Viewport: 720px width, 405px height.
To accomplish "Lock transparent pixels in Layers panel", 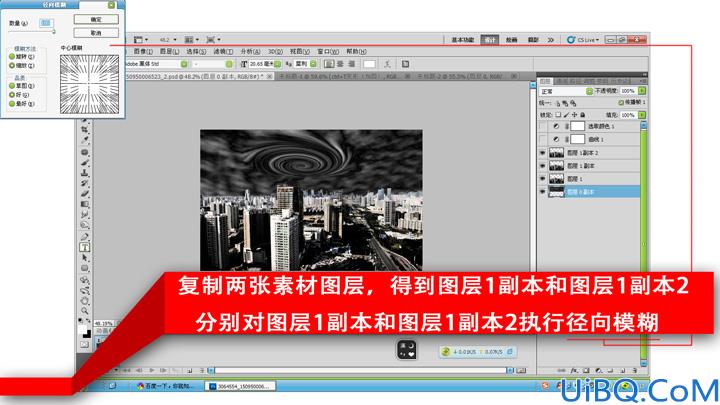I will (558, 115).
